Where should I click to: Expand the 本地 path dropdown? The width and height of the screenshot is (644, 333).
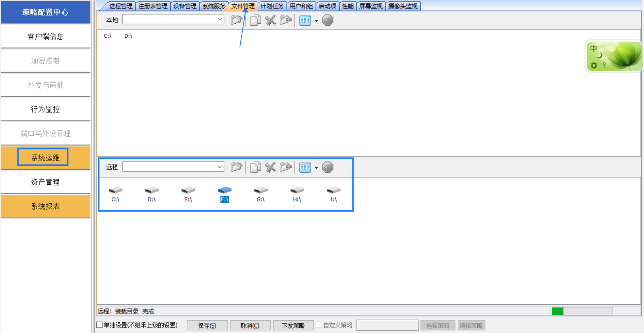click(219, 19)
